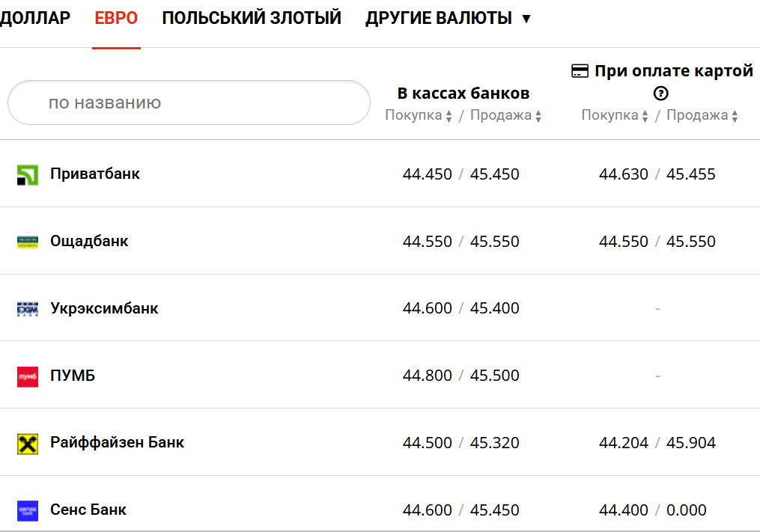The width and height of the screenshot is (760, 532).
Task: Click the blue Sens Bank logo
Action: pos(28,511)
